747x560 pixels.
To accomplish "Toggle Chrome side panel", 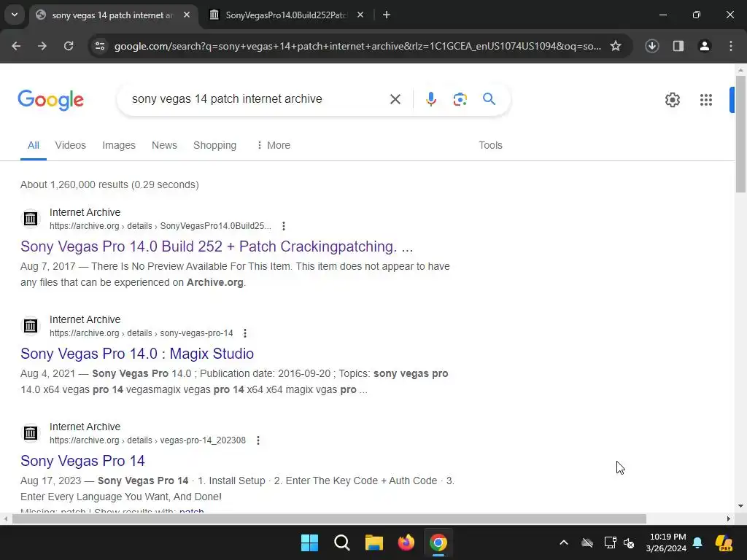I will 678,46.
